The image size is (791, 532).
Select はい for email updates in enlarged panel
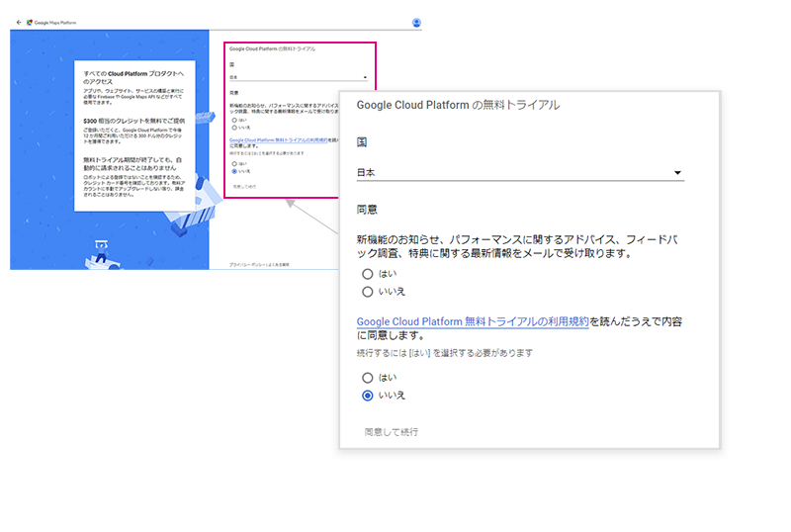click(367, 274)
